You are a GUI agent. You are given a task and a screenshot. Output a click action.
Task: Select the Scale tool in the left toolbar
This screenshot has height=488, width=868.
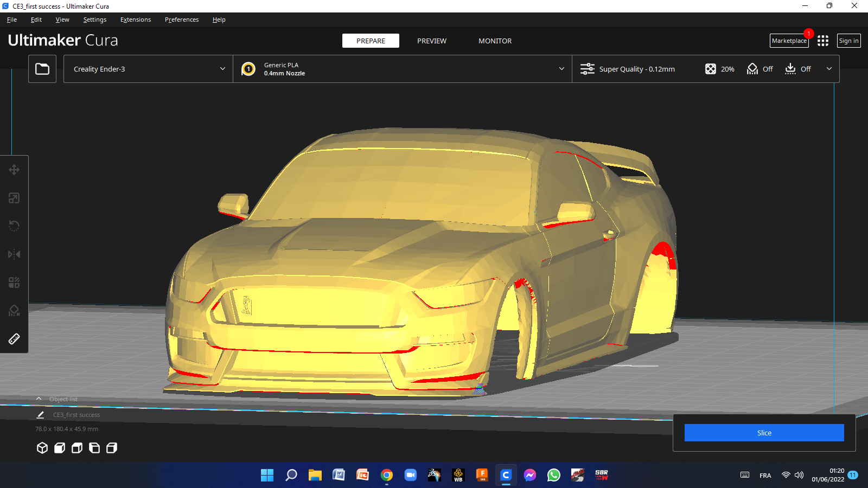pyautogui.click(x=14, y=198)
